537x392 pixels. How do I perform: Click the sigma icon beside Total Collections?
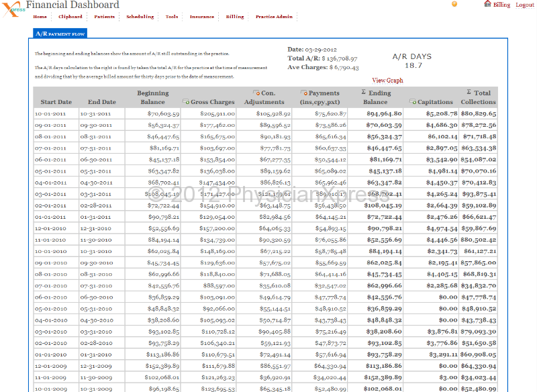469,93
